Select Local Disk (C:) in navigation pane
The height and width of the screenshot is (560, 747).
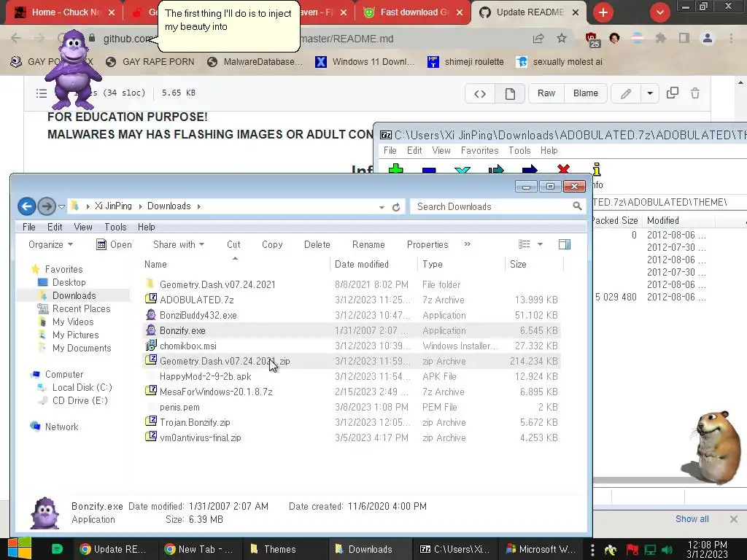coord(82,388)
